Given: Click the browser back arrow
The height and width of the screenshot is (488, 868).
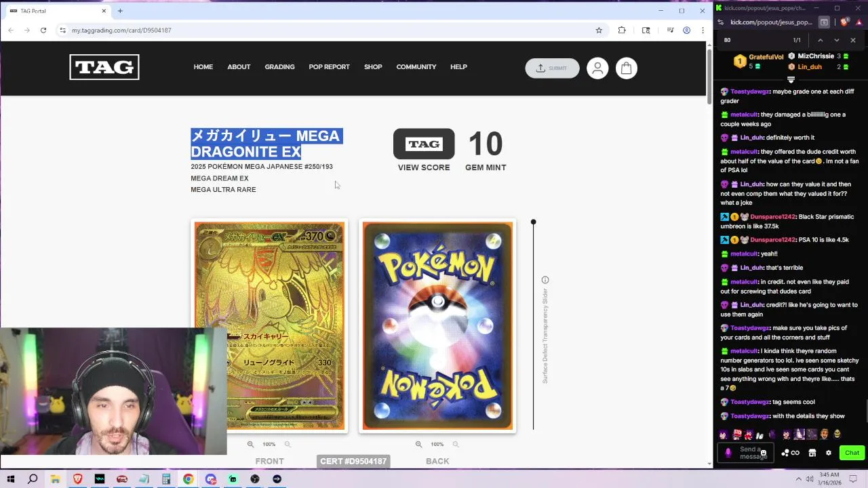Looking at the screenshot, I should coord(11,30).
